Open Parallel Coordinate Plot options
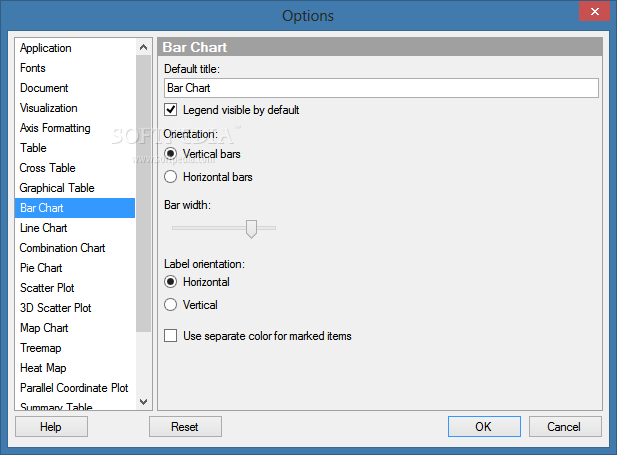This screenshot has width=617, height=455. click(x=75, y=388)
